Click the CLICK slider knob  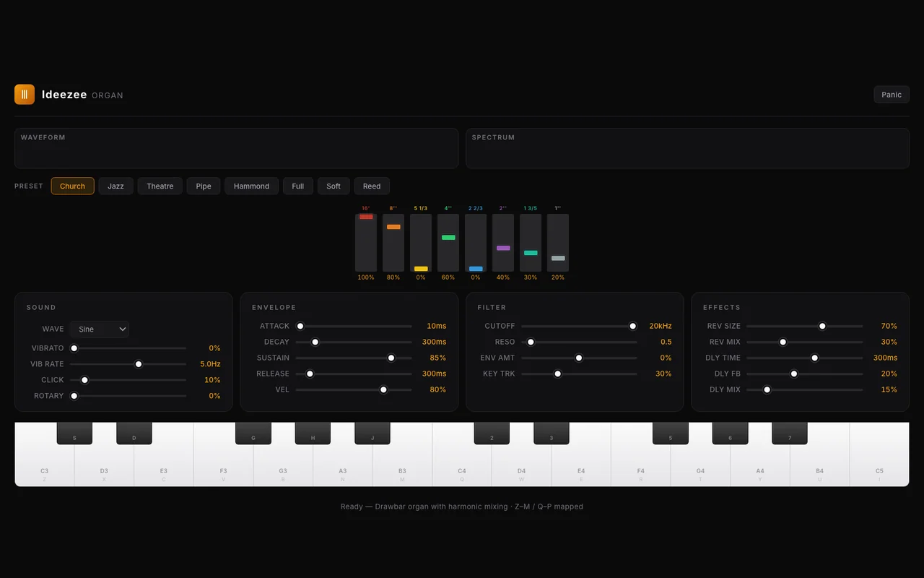84,380
